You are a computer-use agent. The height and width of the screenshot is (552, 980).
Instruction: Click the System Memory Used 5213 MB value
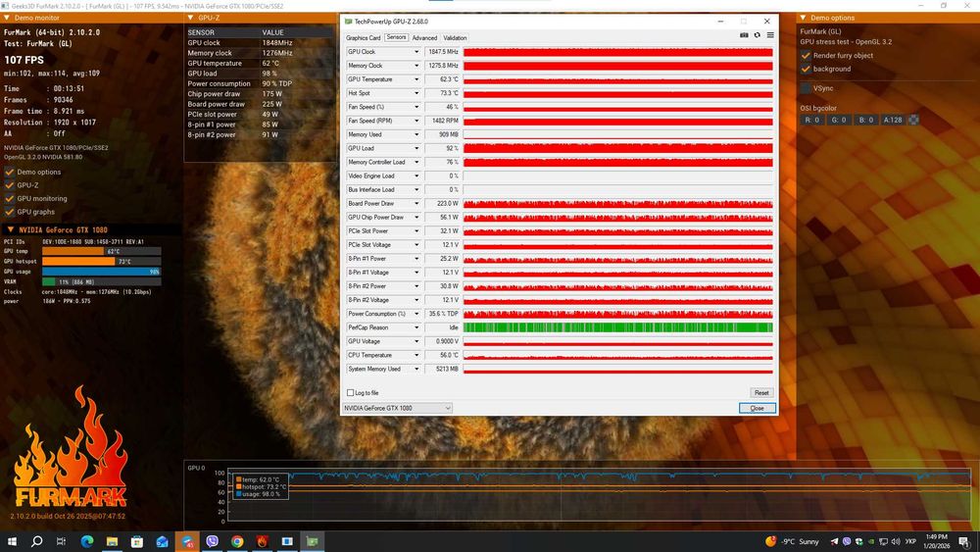click(443, 369)
